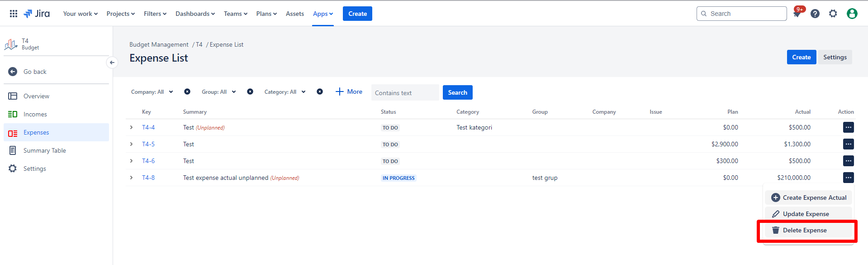
Task: Open action menu for T4-8 row
Action: point(849,178)
